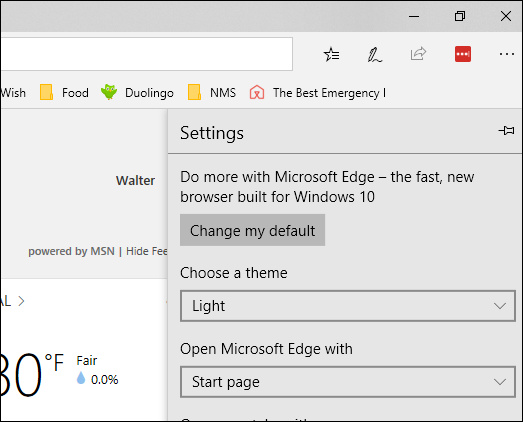Open the Food favorites folder
Viewport: 523px width, 422px height.
point(64,92)
